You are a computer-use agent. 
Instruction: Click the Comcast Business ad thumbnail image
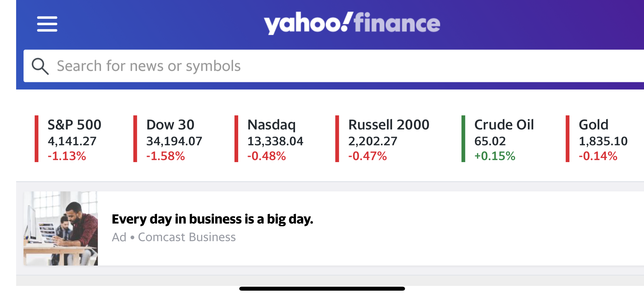point(61,228)
